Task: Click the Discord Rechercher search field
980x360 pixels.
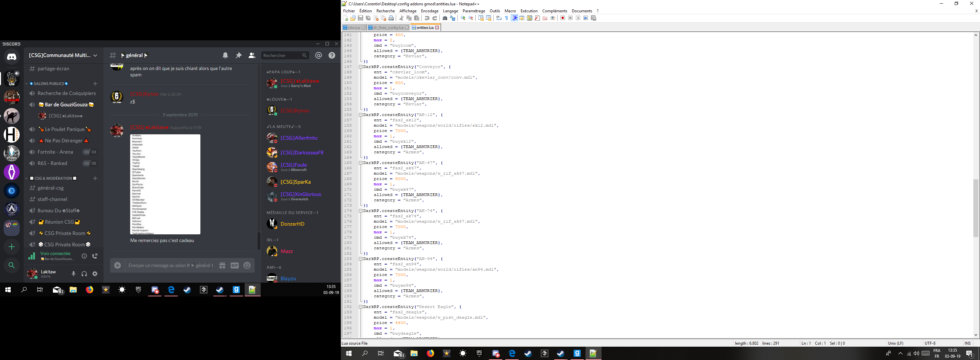Action: point(285,55)
